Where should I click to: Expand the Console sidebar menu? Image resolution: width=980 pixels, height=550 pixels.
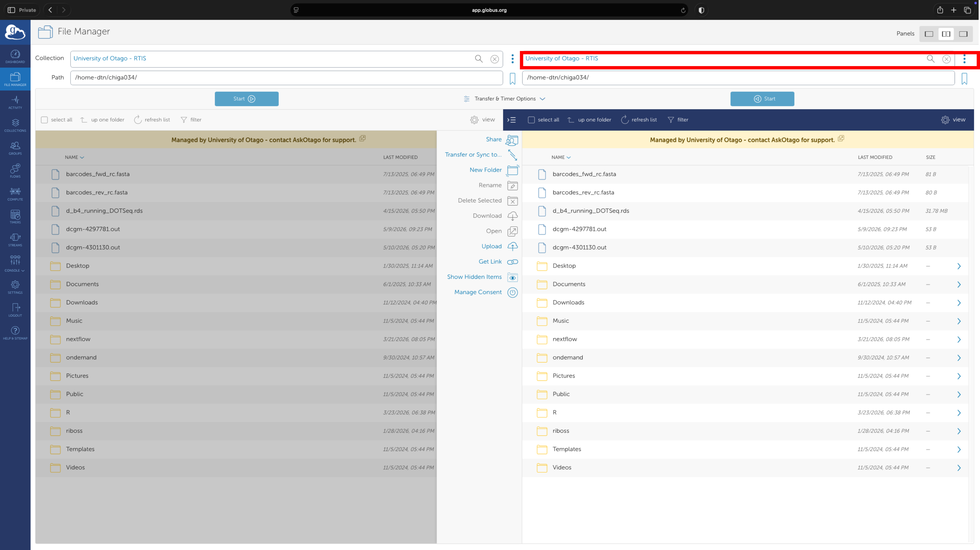(x=15, y=263)
